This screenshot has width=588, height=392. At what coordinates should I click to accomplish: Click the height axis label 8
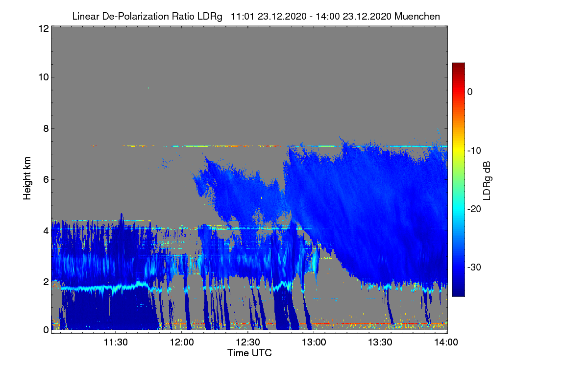point(45,129)
